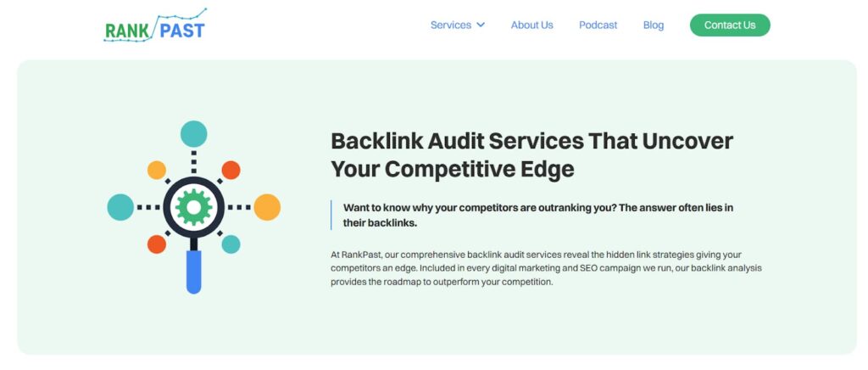The image size is (868, 370).
Task: Click the Backlink Audit Services headline
Action: coord(532,155)
